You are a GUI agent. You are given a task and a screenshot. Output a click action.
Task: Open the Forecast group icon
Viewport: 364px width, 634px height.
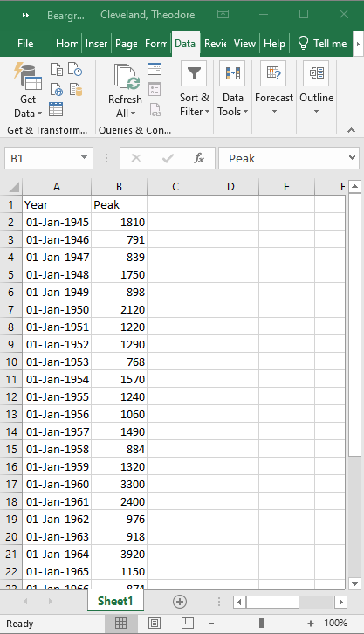(x=273, y=73)
